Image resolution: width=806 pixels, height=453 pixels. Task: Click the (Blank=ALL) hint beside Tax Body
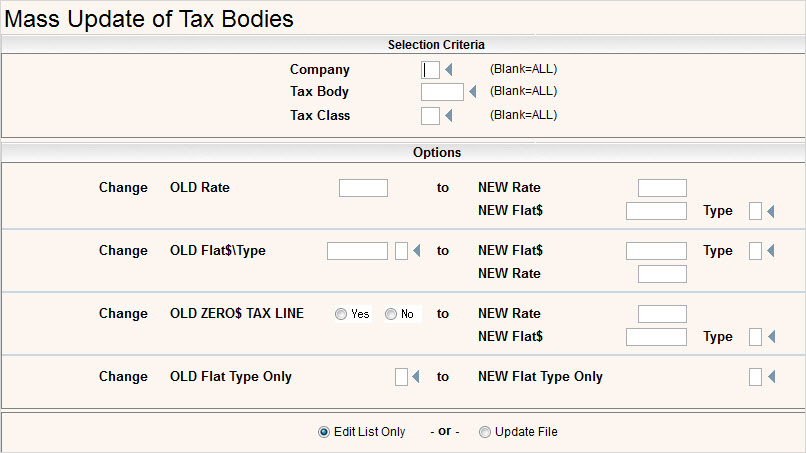click(x=523, y=91)
